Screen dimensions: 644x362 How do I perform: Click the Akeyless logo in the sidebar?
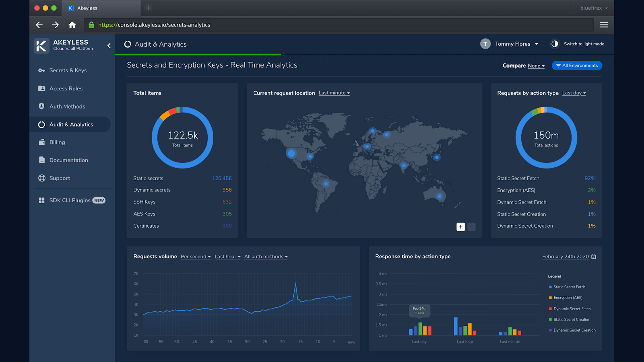(x=41, y=45)
